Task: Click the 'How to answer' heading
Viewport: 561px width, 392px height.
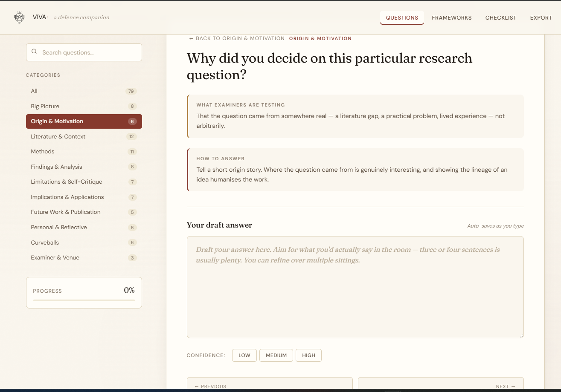Action: (x=221, y=159)
